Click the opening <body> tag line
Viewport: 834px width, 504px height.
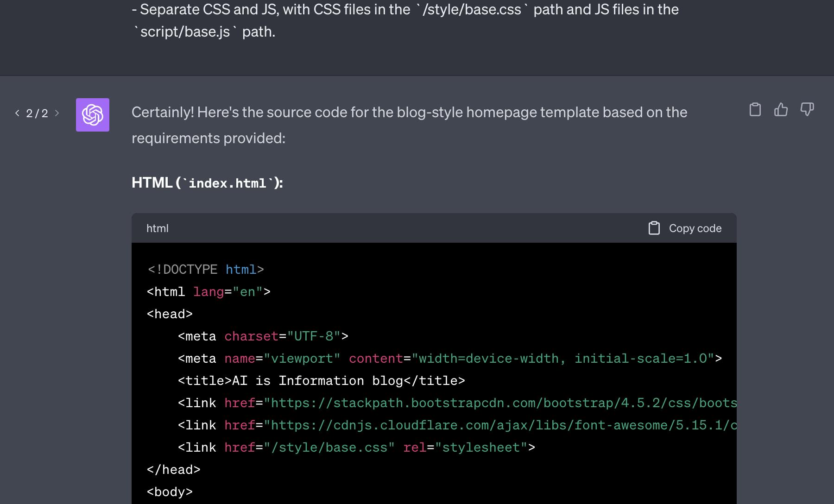pyautogui.click(x=170, y=492)
